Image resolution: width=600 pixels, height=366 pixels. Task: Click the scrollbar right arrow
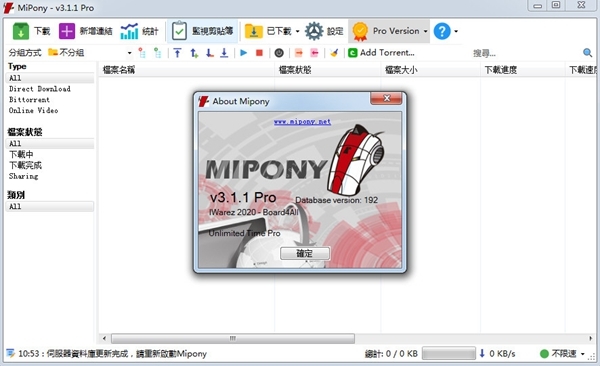pyautogui.click(x=590, y=338)
